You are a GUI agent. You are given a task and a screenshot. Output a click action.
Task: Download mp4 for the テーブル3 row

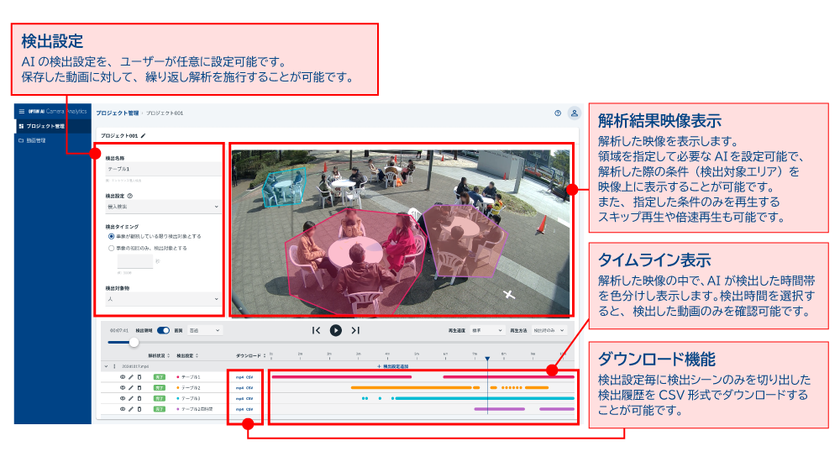coord(239,399)
